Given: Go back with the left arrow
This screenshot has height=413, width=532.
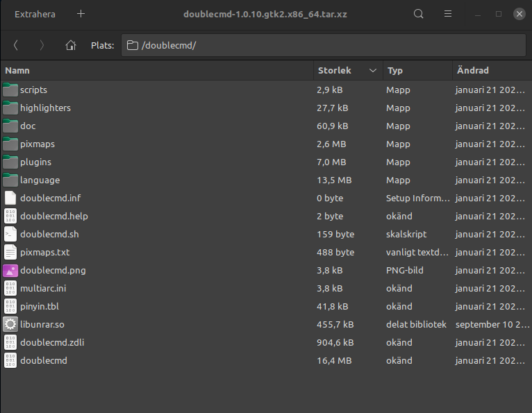Looking at the screenshot, I should pyautogui.click(x=15, y=45).
